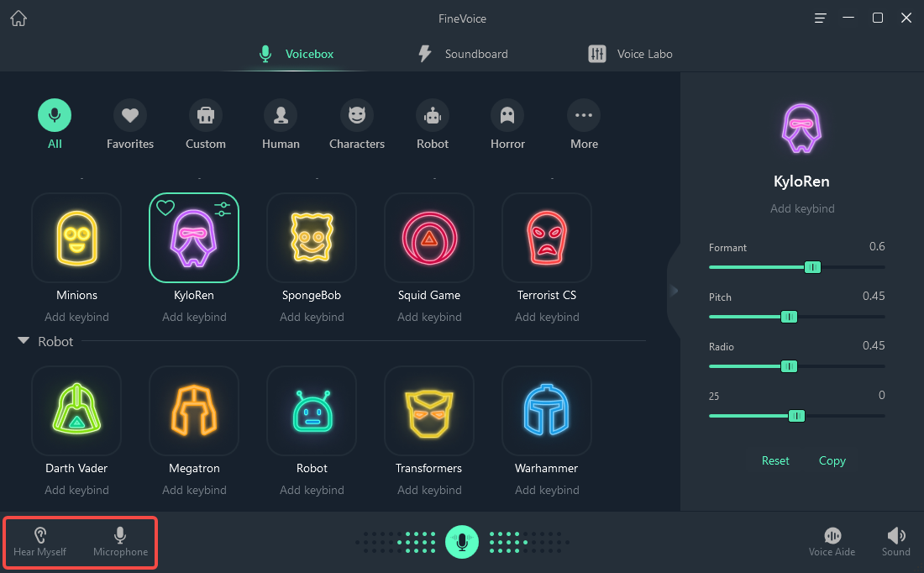The width and height of the screenshot is (924, 573).
Task: Toggle the Sound output
Action: pos(895,543)
